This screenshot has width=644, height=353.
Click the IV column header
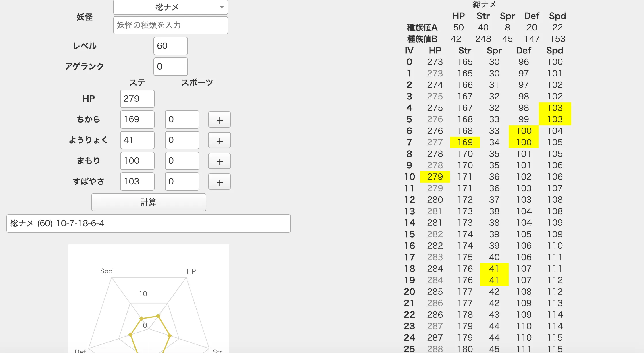[409, 51]
